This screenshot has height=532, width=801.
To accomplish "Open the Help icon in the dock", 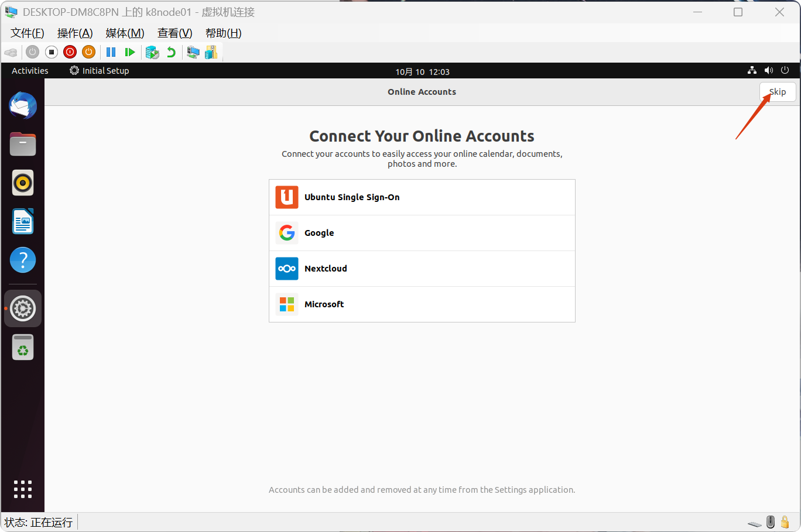I will [23, 260].
